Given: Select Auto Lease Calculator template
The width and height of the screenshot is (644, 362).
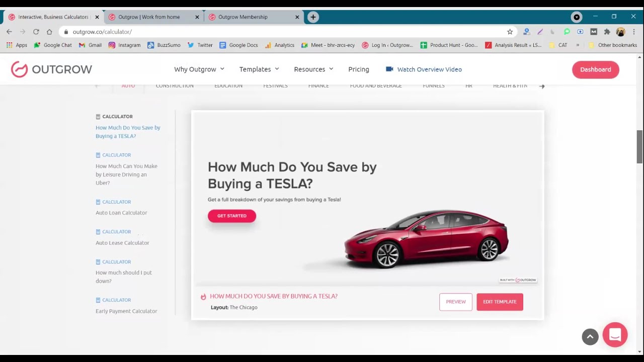Looking at the screenshot, I should 122,243.
